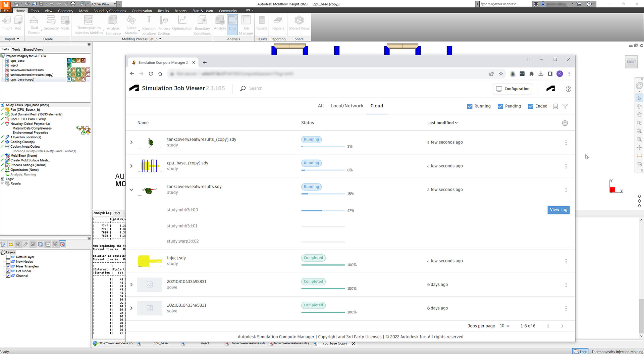
Task: Open the Boundary Conditions ribbon tab
Action: tap(110, 11)
